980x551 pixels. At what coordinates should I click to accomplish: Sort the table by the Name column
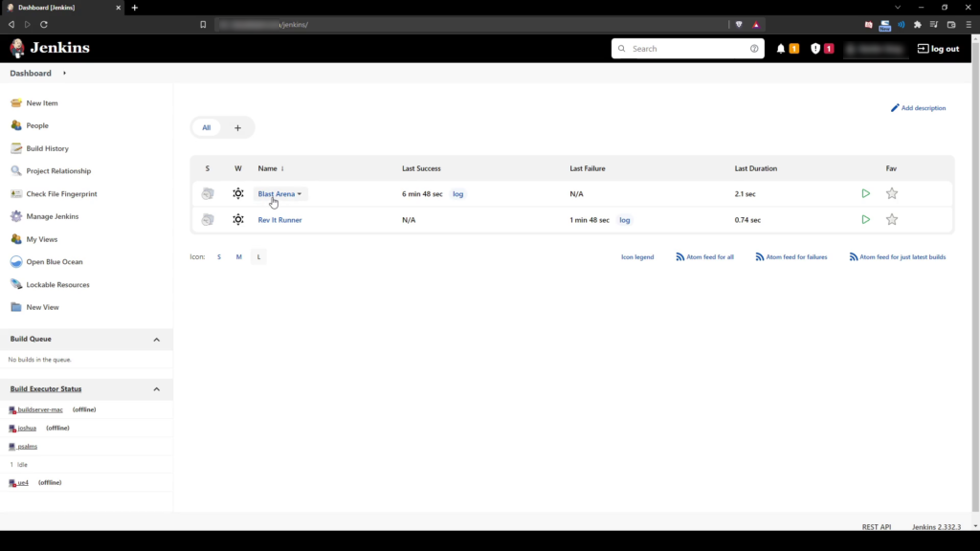(x=271, y=168)
